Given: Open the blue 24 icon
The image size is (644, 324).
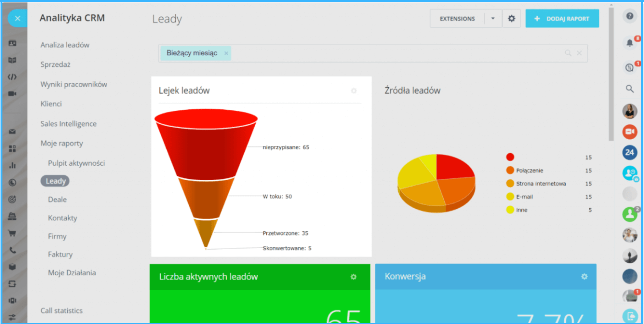Looking at the screenshot, I should [630, 152].
